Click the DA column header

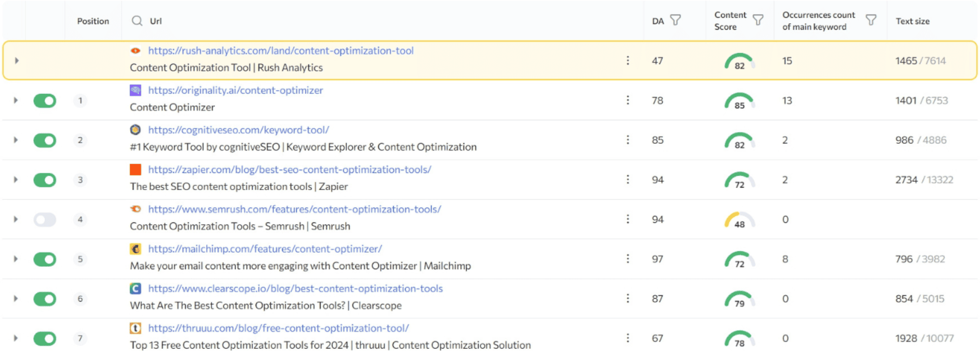tap(658, 21)
